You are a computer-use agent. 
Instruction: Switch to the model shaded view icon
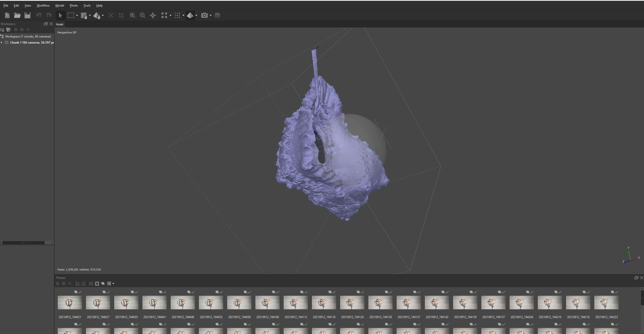[x=190, y=15]
